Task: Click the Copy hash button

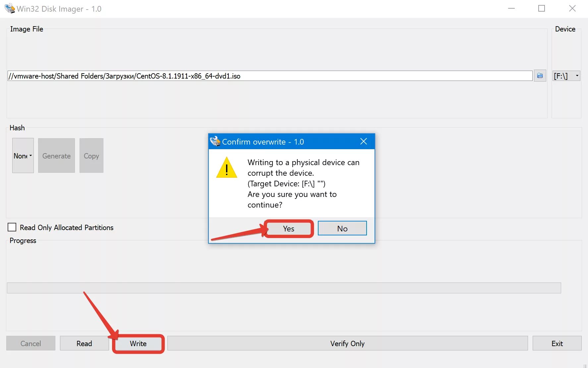Action: (x=91, y=155)
